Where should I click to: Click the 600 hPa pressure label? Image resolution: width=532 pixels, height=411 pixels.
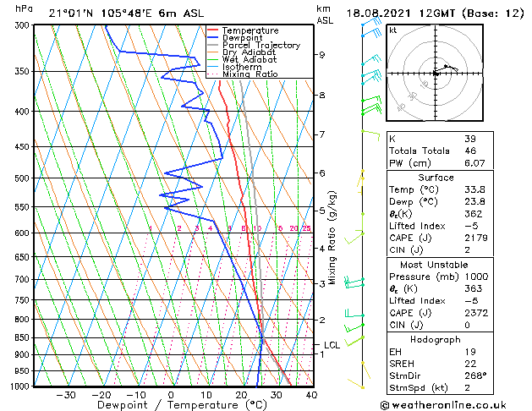(x=24, y=233)
